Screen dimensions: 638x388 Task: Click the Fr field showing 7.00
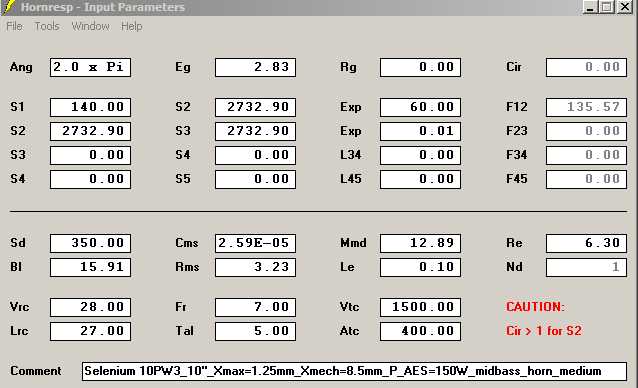click(255, 307)
